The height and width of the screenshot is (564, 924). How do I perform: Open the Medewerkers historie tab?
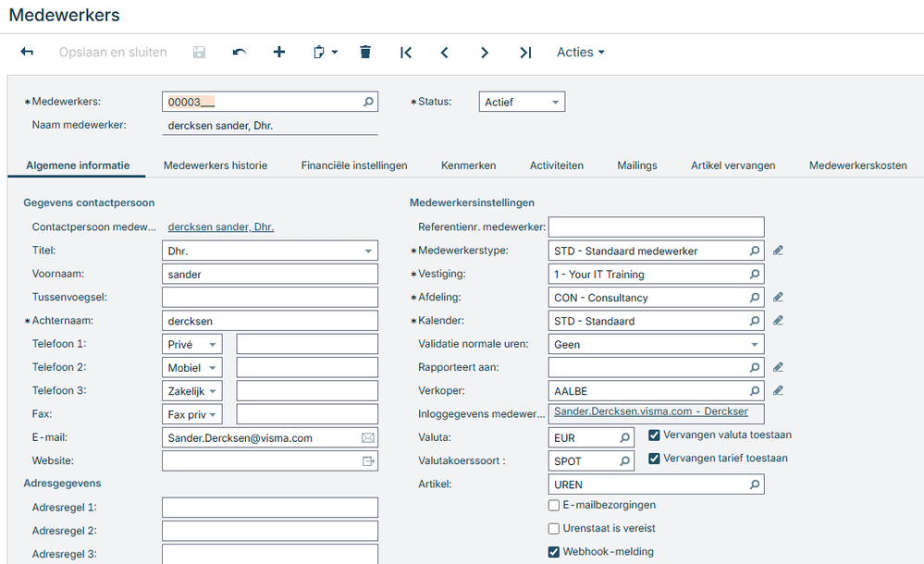click(x=216, y=166)
